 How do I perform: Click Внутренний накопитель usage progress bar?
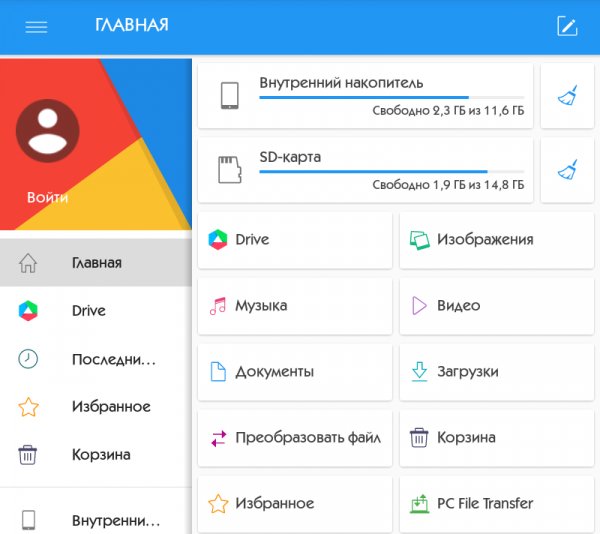pos(391,98)
